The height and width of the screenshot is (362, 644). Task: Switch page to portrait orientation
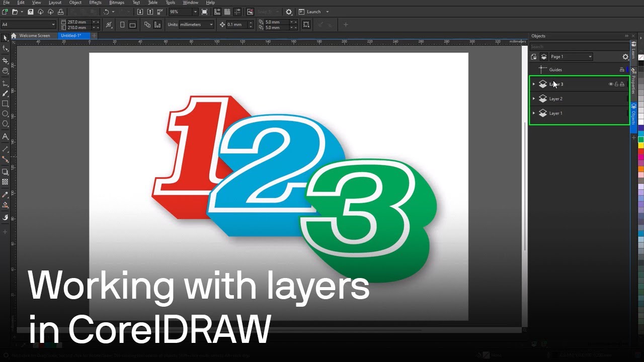(122, 25)
